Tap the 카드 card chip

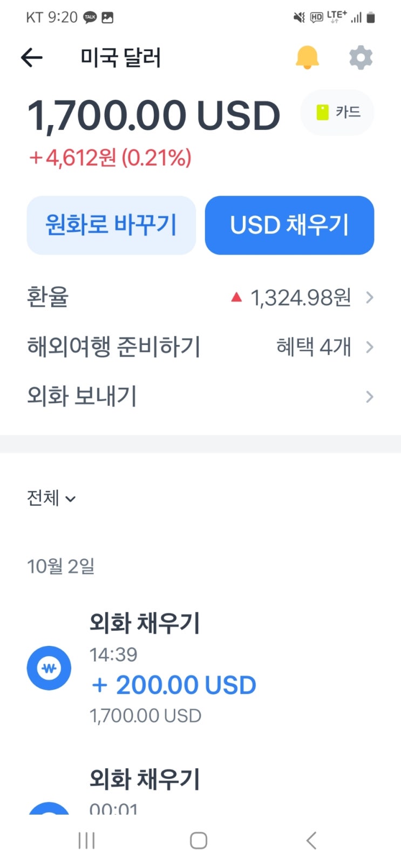coord(337,112)
